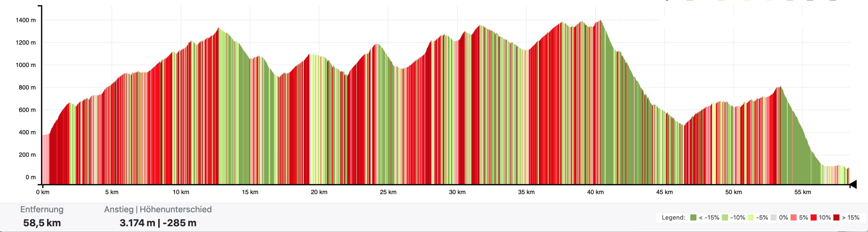Click the dark green < -15% legend swatch
This screenshot has width=868, height=232.
click(693, 218)
